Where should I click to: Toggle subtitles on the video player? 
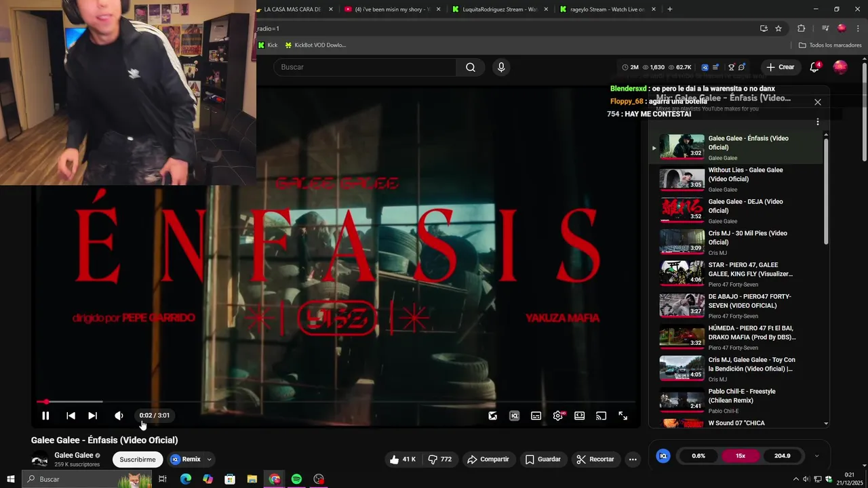(536, 415)
